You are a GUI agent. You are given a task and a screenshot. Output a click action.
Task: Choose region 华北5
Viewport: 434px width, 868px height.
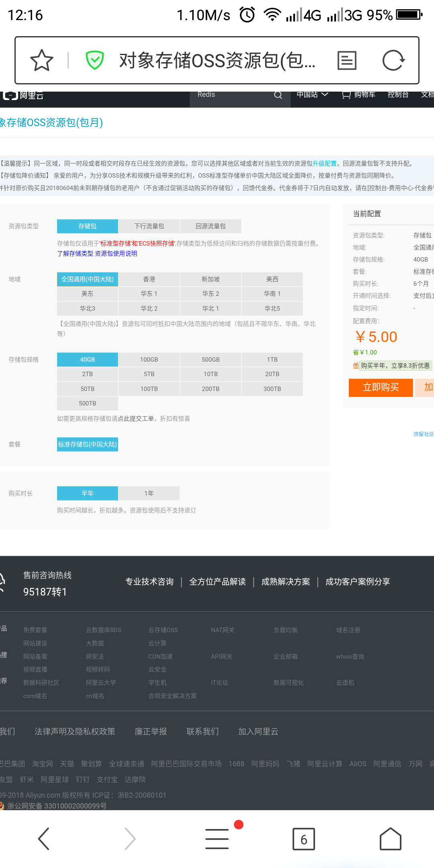click(x=272, y=309)
